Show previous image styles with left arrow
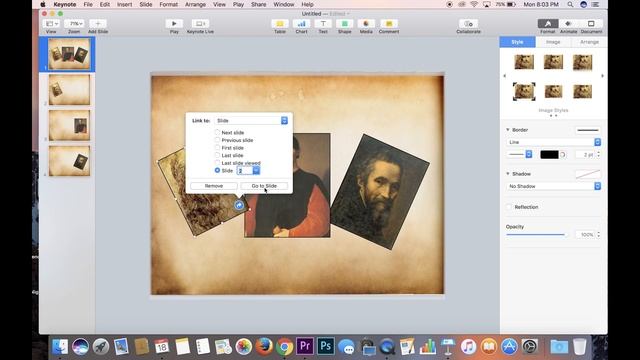640x360 pixels. [x=504, y=76]
